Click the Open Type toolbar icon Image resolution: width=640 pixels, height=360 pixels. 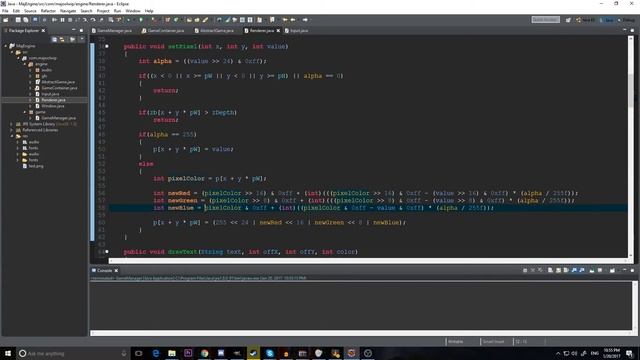(189, 20)
